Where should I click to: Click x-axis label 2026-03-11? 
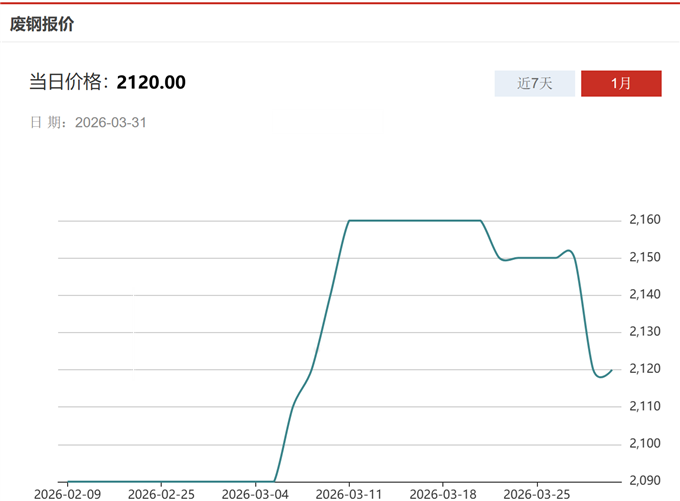click(x=349, y=494)
